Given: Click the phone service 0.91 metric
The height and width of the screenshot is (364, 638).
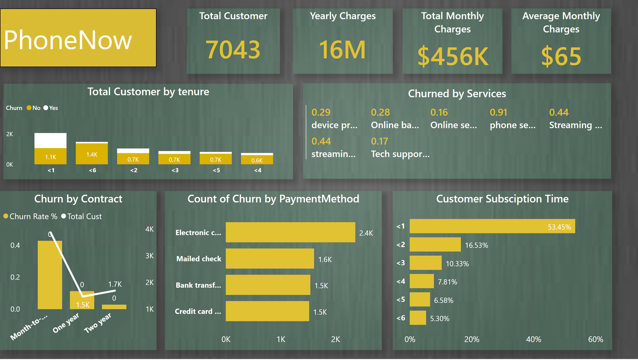Looking at the screenshot, I should coord(512,118).
